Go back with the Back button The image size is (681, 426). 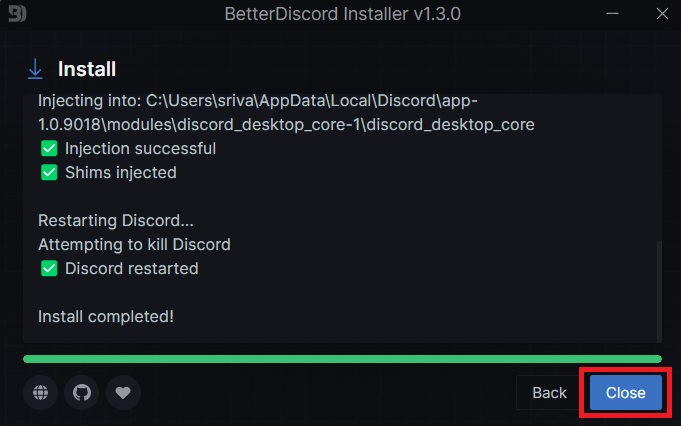549,393
